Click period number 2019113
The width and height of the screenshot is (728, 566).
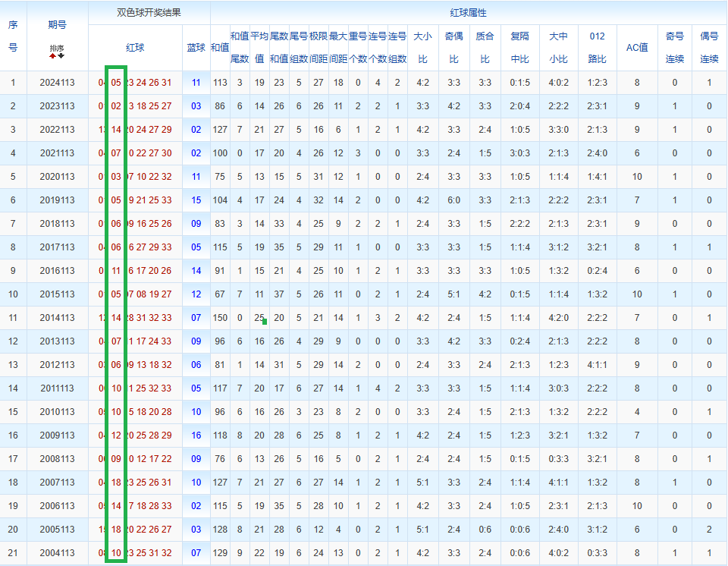pos(57,200)
